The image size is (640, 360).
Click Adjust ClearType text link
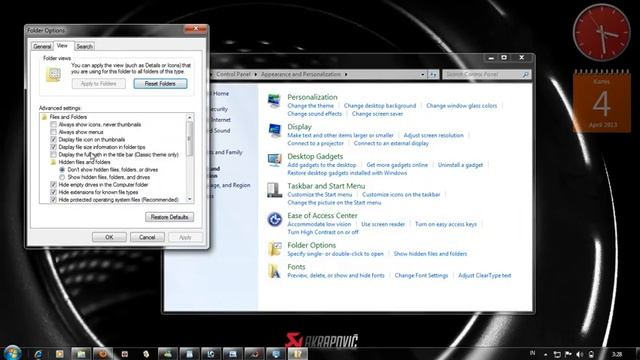pos(484,276)
